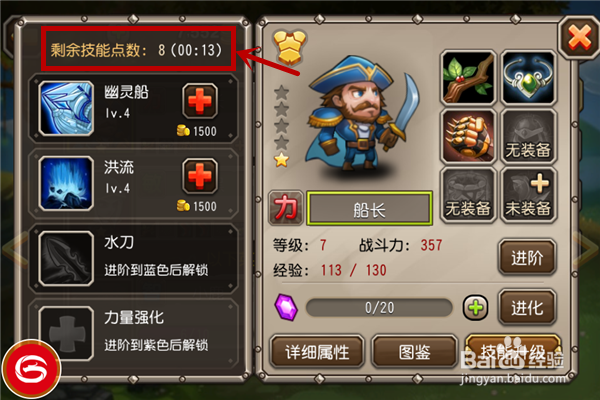
Task: Switch to 技能升级 skill upgrade tab
Action: click(513, 352)
